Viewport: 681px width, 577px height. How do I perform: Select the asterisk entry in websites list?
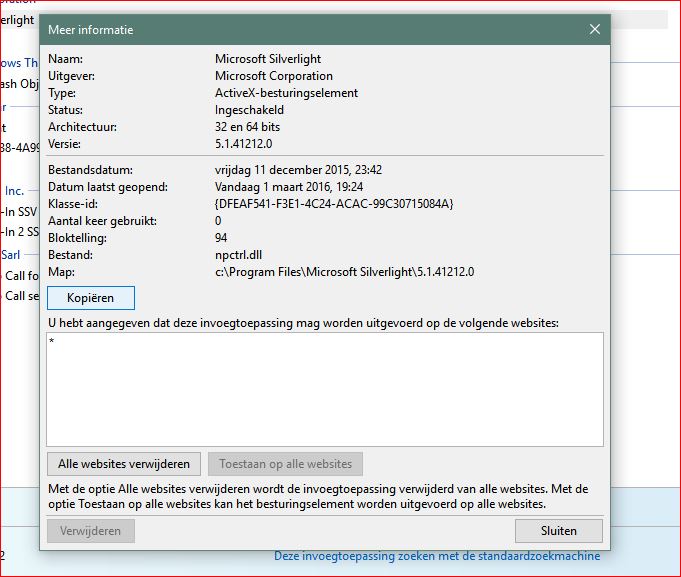point(51,343)
